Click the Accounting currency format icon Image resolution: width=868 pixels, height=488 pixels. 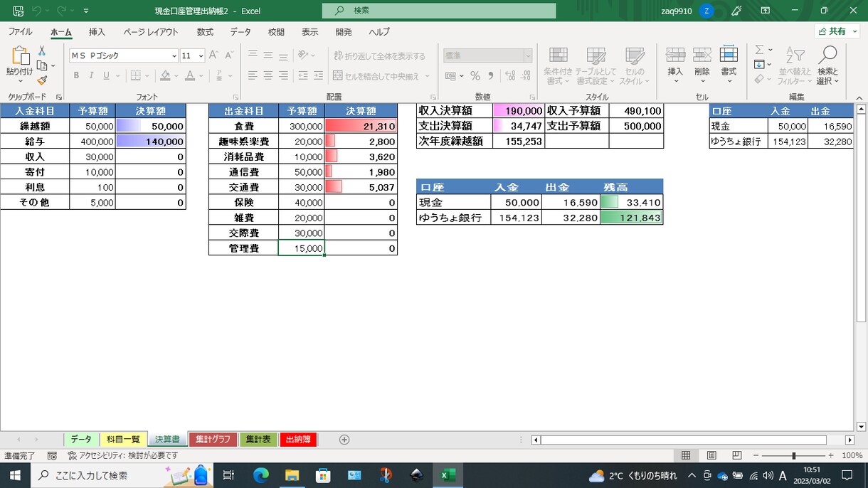450,75
